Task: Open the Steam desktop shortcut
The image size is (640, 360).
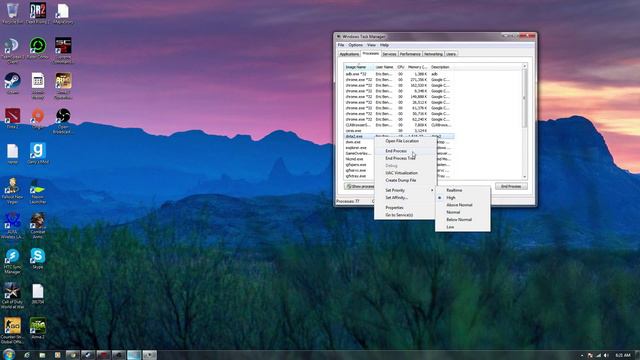Action: 13,83
